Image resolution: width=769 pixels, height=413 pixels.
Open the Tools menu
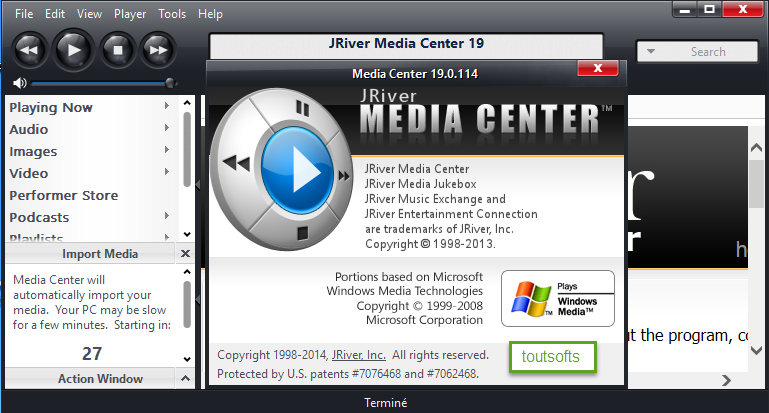point(172,14)
